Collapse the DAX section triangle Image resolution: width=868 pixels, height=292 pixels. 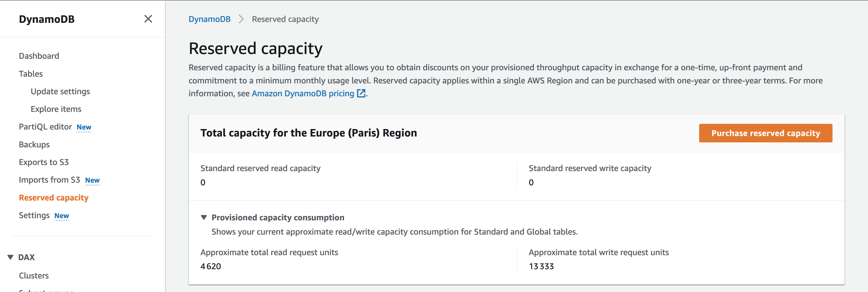coord(10,257)
